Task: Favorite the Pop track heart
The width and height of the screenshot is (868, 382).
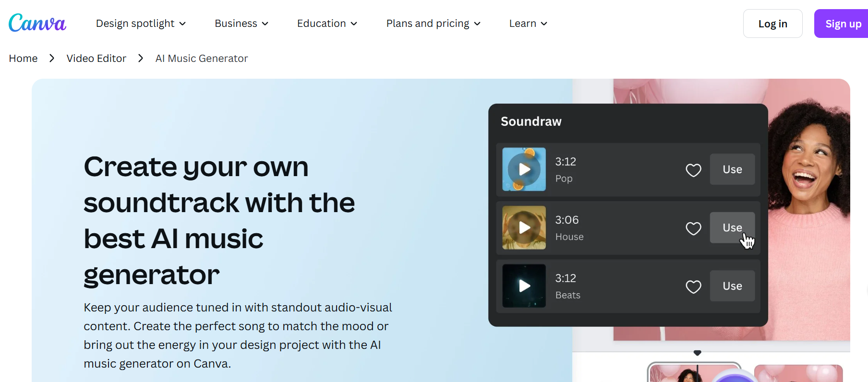Action: tap(693, 170)
